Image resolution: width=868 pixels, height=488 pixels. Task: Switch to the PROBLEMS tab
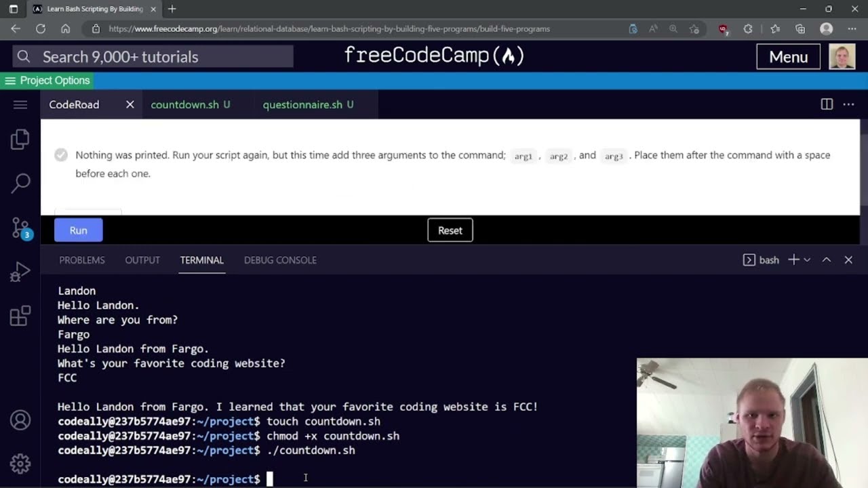(x=82, y=260)
